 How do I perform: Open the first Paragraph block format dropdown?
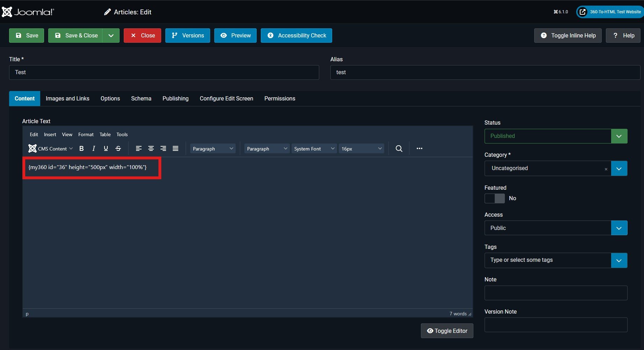pos(213,148)
